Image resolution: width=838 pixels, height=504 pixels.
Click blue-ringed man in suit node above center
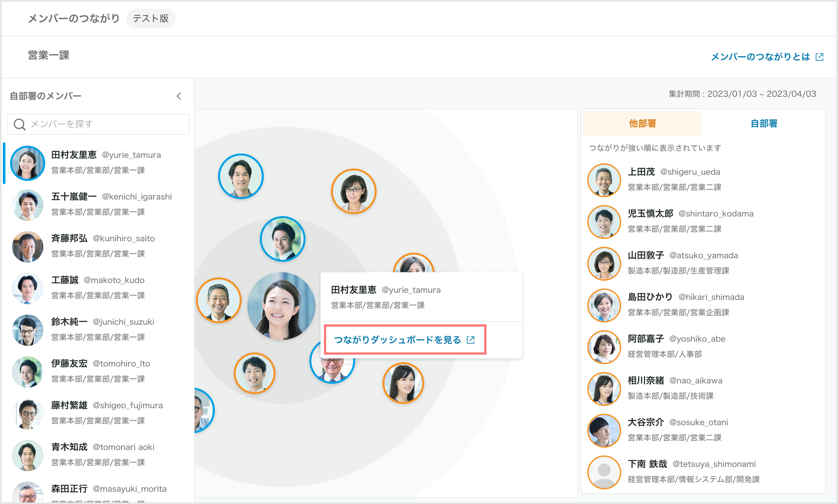283,239
